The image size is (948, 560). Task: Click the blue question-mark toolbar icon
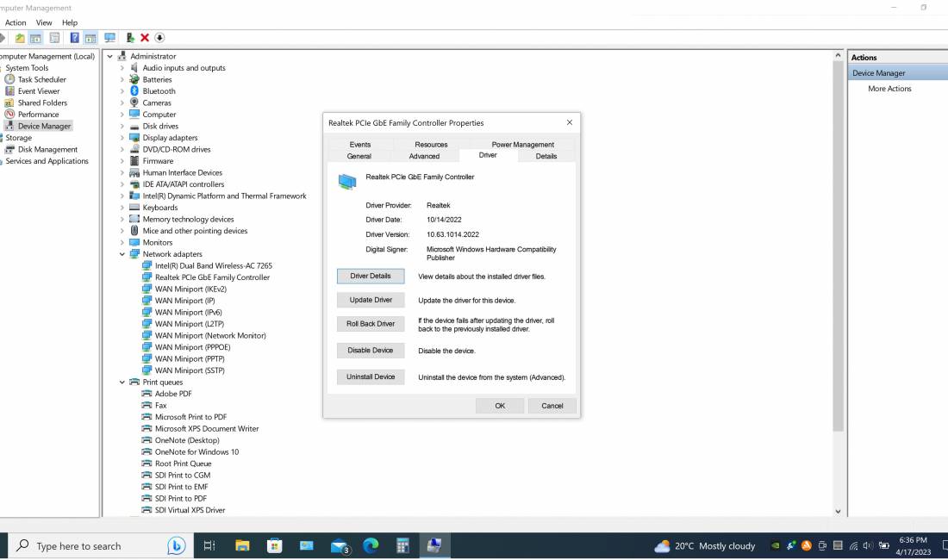tap(74, 38)
